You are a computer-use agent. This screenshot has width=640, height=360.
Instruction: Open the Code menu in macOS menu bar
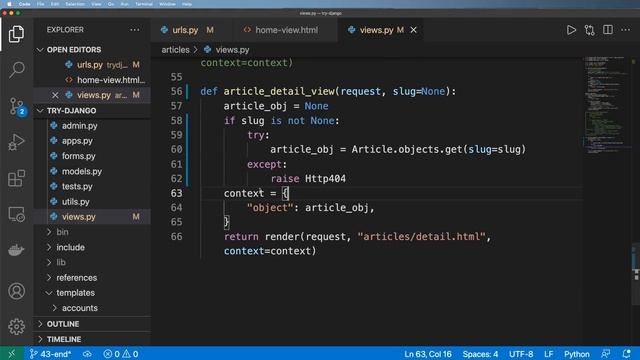24,4
